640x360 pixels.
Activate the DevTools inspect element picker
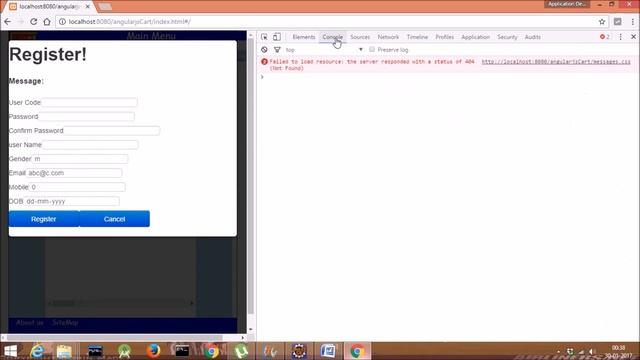(264, 37)
